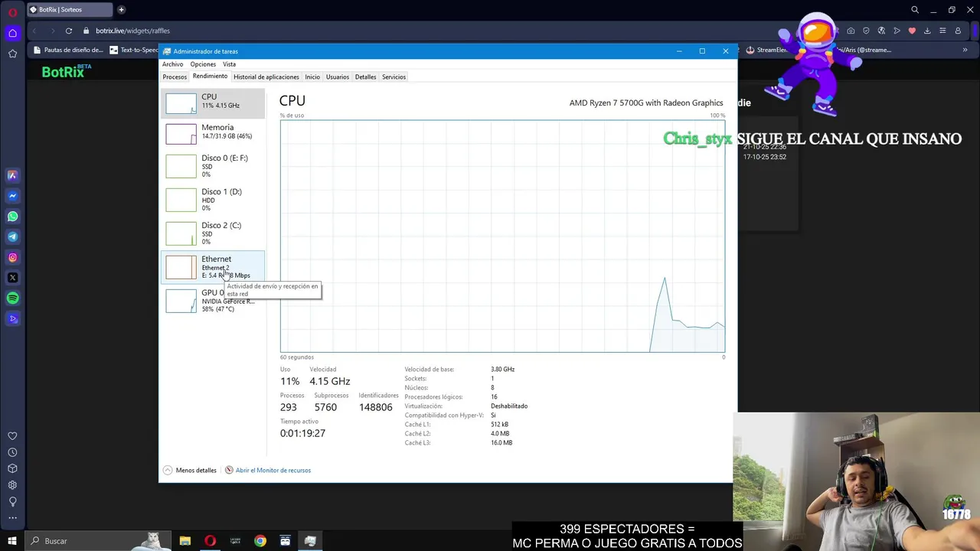980x551 pixels.
Task: Switch to the Usuarios tab
Action: pos(338,77)
